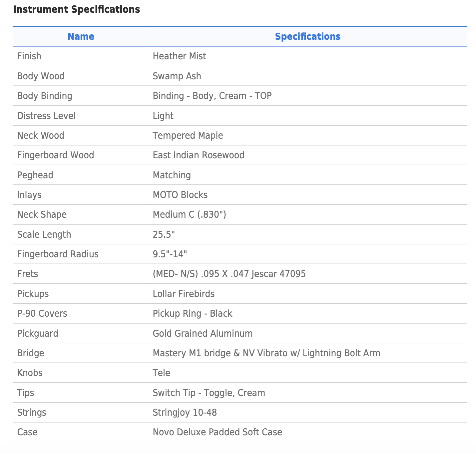The width and height of the screenshot is (476, 453).
Task: Click the 'Instrument Specifications' heading
Action: pos(77,9)
